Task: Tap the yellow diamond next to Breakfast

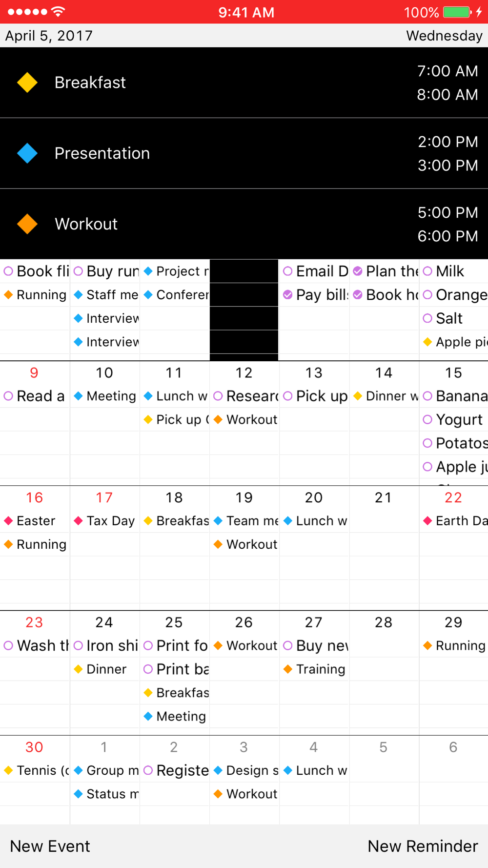Action: point(27,83)
